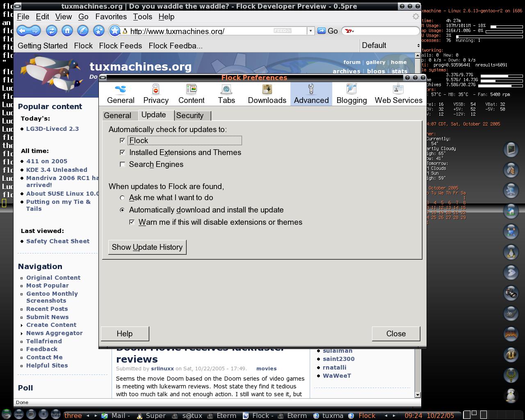
Task: Click the News Aggregator navigation link
Action: coord(55,333)
